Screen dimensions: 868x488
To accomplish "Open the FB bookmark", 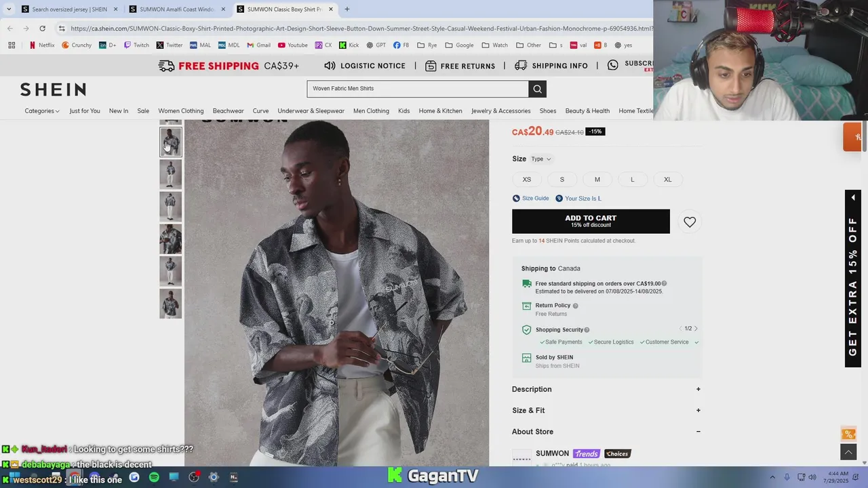I will click(x=401, y=45).
